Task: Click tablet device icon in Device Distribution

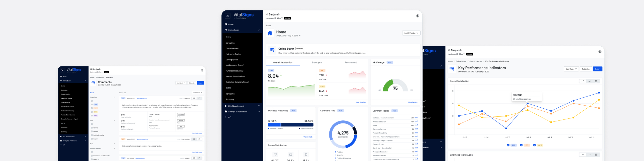Action: 290,155
